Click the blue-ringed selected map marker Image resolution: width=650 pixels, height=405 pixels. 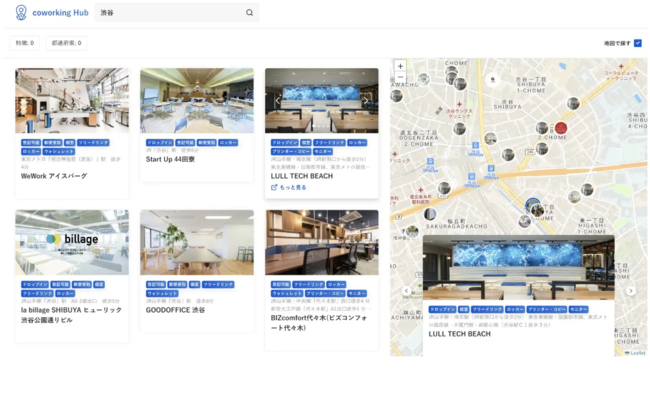pos(533,204)
